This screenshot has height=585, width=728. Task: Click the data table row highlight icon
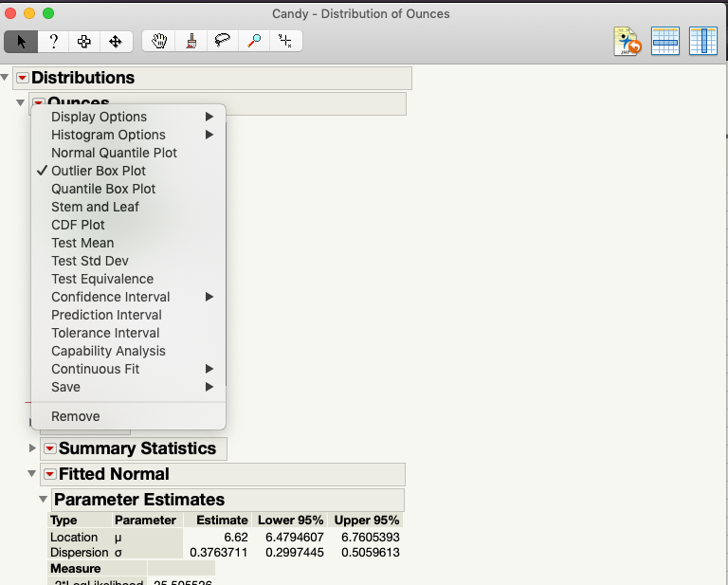(665, 42)
